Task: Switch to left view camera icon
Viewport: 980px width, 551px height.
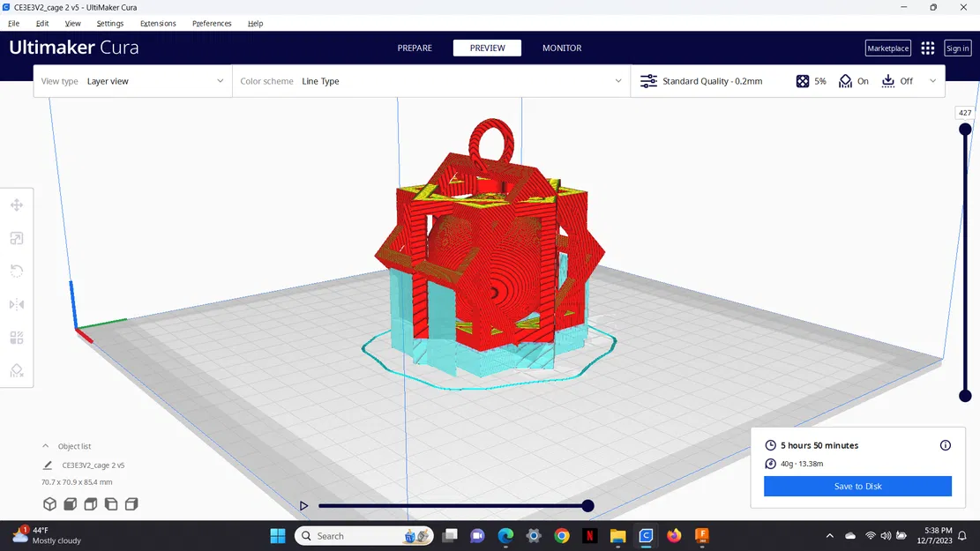Action: pyautogui.click(x=111, y=503)
